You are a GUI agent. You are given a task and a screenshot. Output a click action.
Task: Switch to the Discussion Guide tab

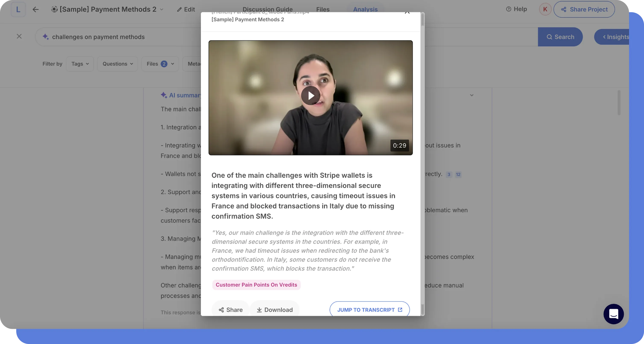pos(268,9)
